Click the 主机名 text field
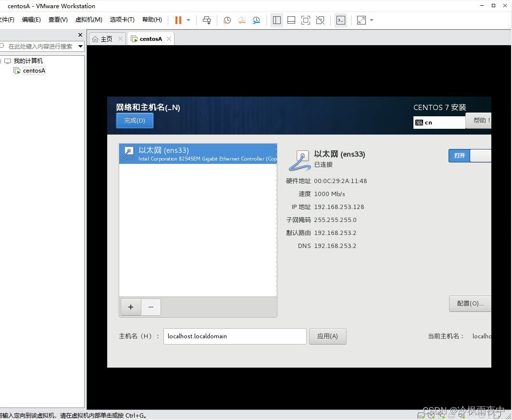Viewport: 512px width, 420px height. [235, 336]
